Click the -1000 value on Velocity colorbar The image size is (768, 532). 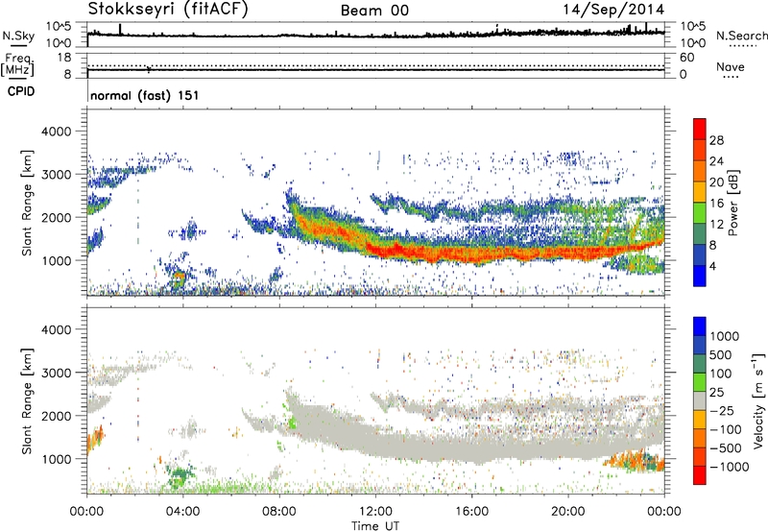click(x=730, y=467)
